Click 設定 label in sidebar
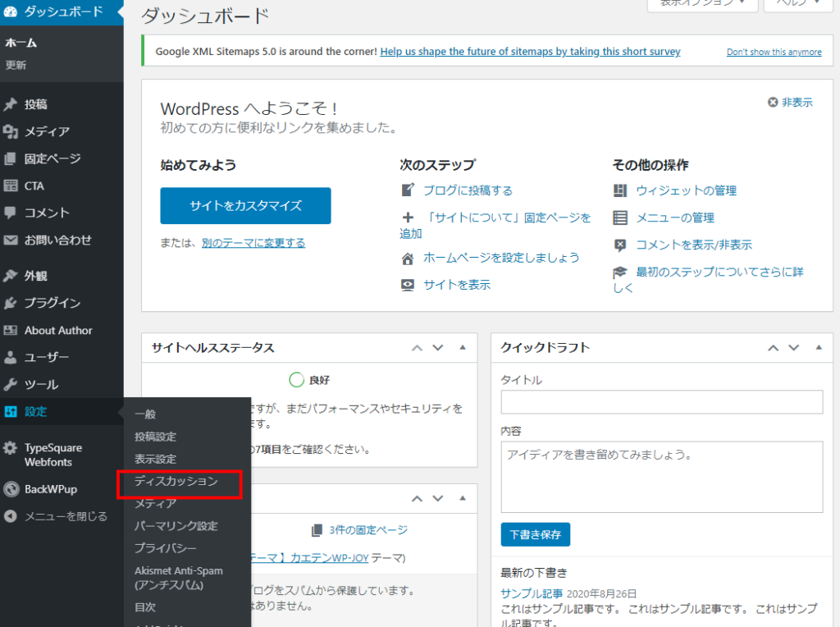Image resolution: width=840 pixels, height=627 pixels. point(35,411)
